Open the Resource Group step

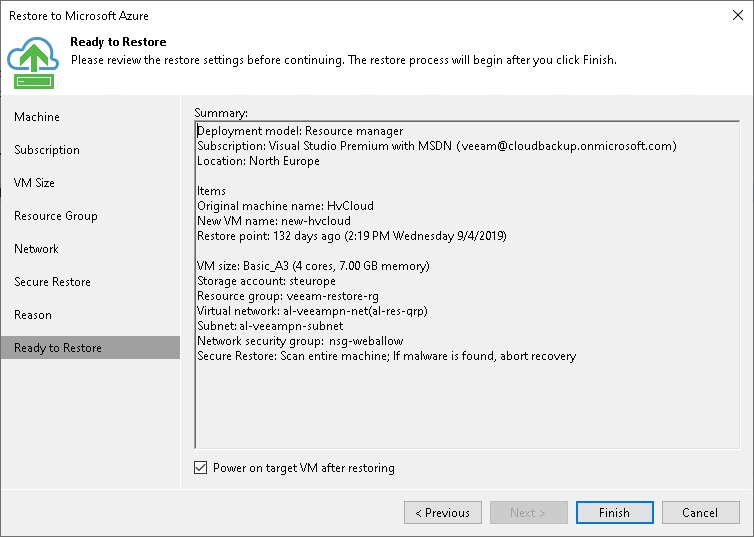tap(56, 216)
